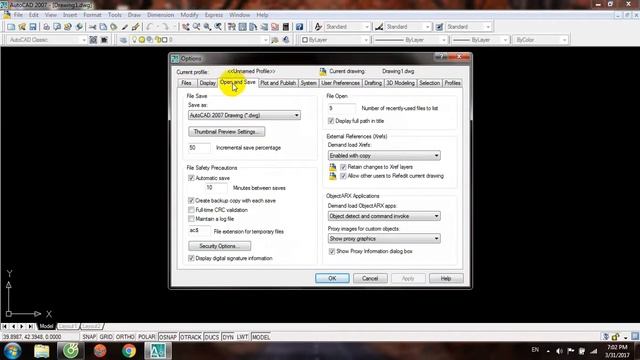This screenshot has height=360, width=640.
Task: Click the DesignCenter icon
Action: pos(242,27)
